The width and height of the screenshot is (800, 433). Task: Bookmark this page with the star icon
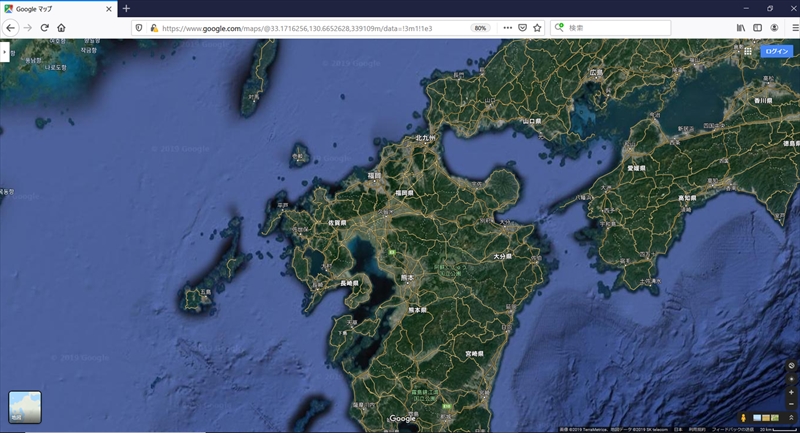pos(537,28)
